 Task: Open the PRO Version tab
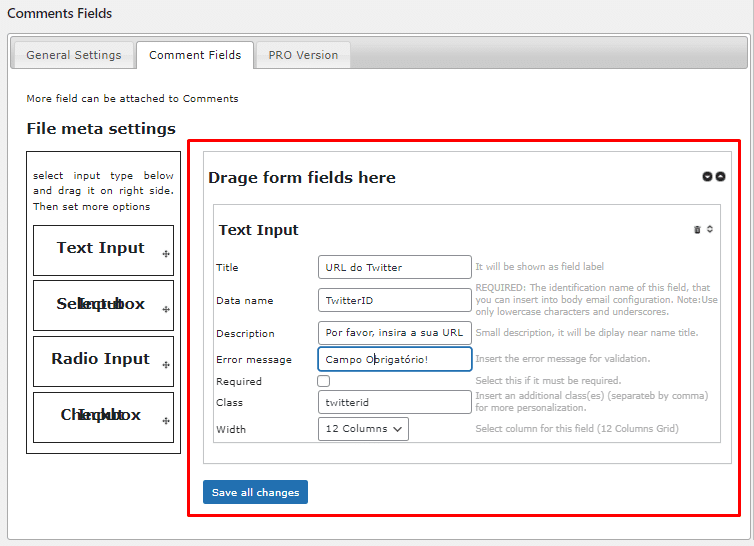click(303, 56)
